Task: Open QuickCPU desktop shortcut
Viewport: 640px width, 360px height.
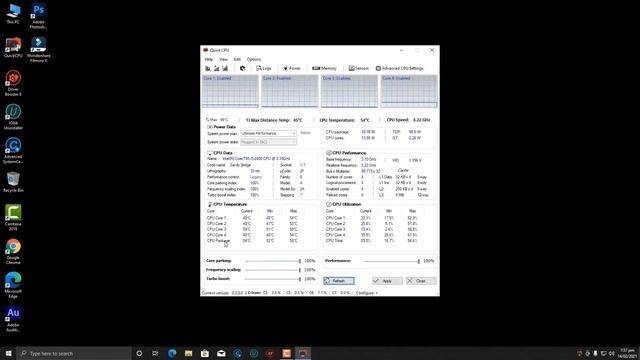Action: point(13,47)
